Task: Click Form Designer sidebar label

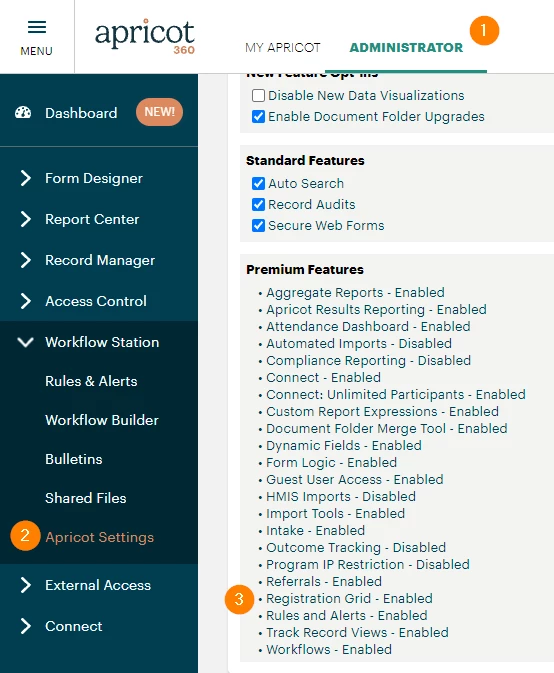Action: coord(94,178)
